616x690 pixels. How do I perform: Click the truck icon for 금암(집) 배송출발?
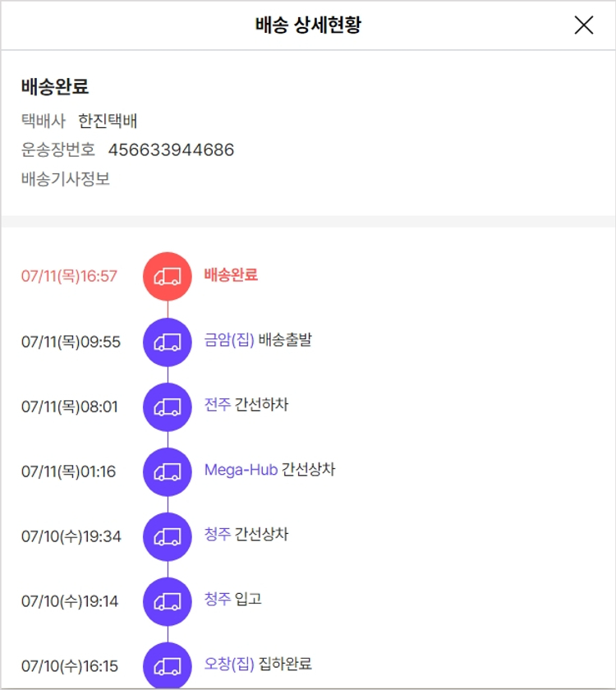168,342
